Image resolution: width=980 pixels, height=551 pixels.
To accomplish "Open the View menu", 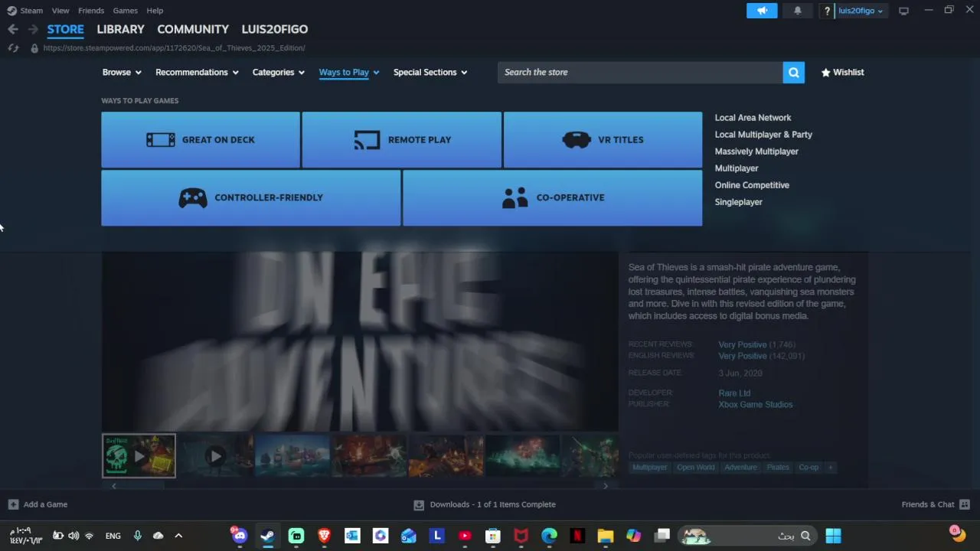I will 60,11.
